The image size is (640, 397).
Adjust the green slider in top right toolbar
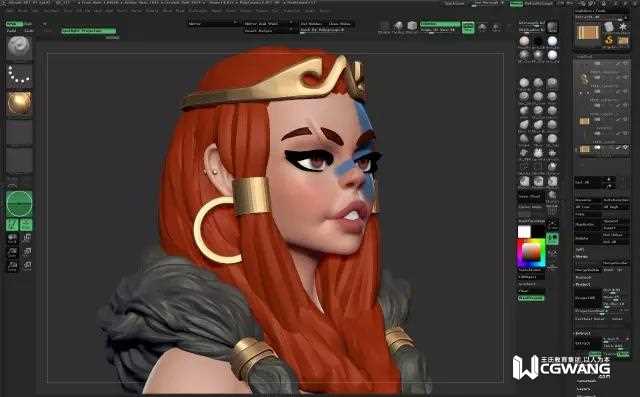[x=440, y=24]
